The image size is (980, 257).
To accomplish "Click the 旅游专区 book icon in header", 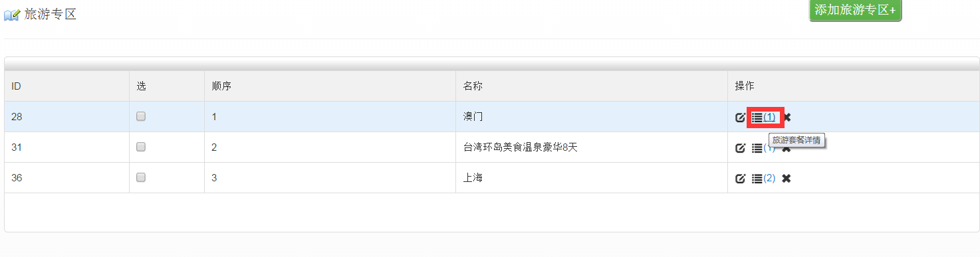I will [12, 15].
